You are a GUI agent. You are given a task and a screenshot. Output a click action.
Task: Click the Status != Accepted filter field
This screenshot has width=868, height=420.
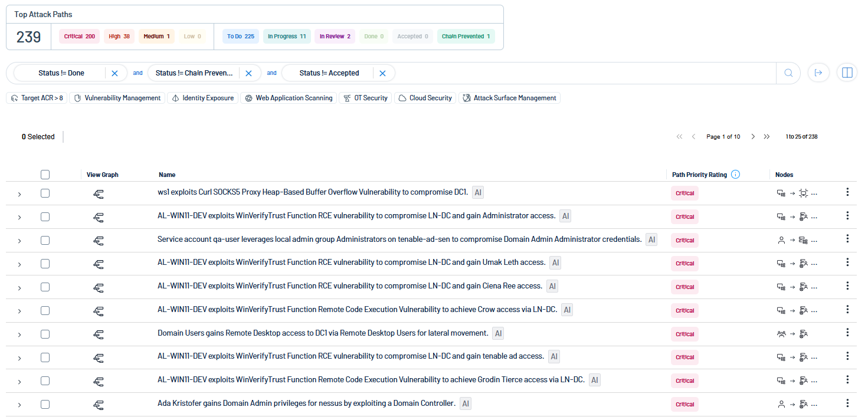pos(329,73)
